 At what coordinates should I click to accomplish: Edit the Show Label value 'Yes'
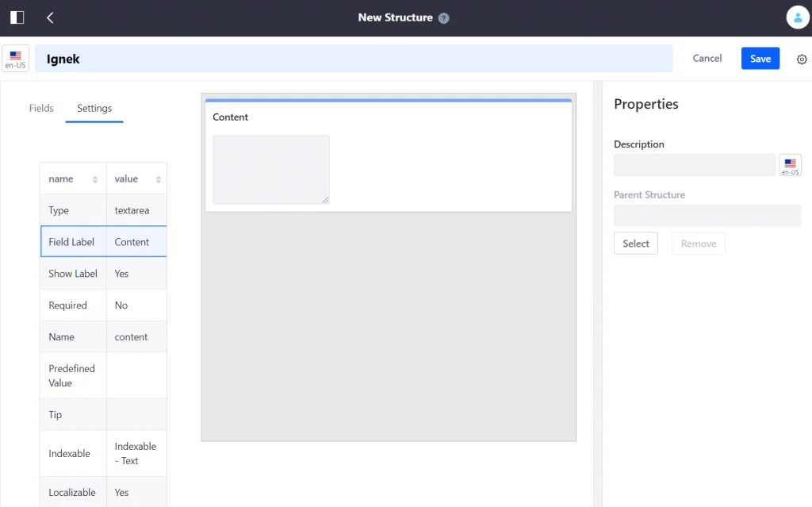136,273
